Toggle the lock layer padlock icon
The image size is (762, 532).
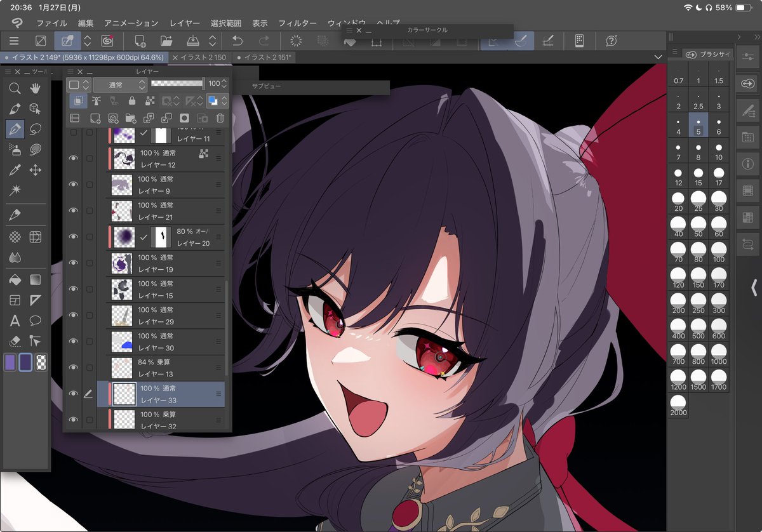click(131, 100)
